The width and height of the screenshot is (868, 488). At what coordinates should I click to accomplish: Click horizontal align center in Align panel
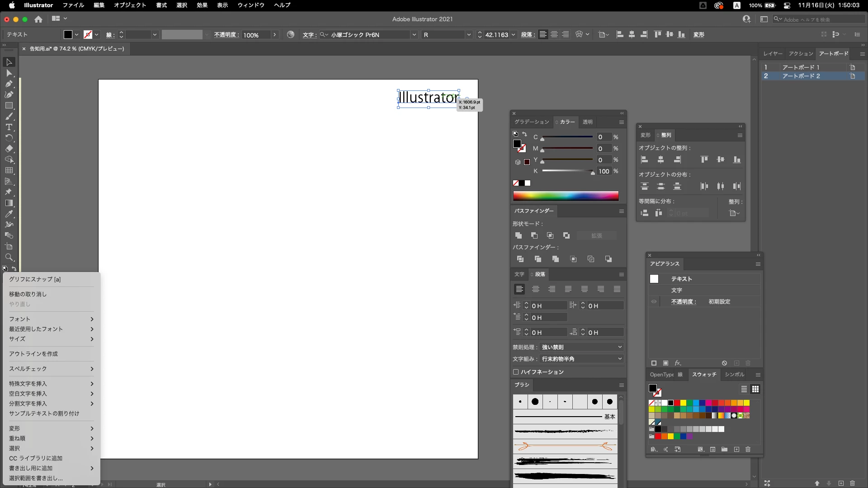[660, 160]
